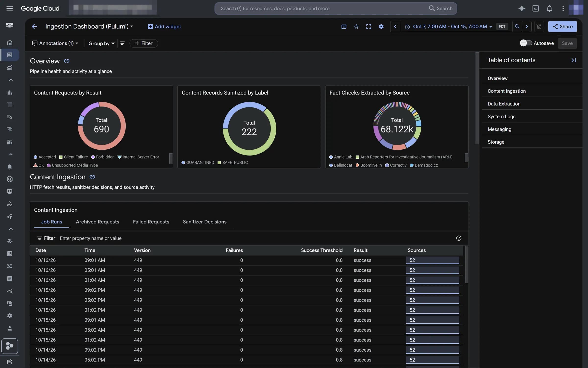Open table filter help icon
588x368 pixels.
click(459, 238)
